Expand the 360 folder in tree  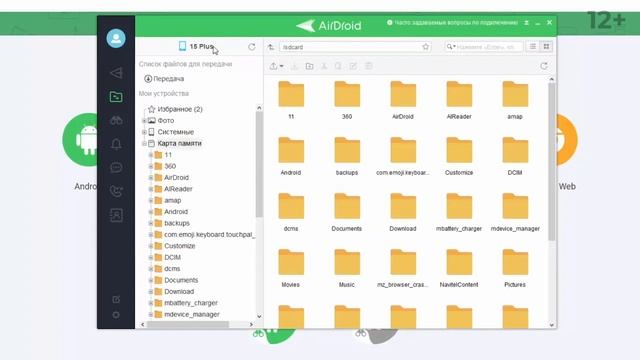pos(151,167)
